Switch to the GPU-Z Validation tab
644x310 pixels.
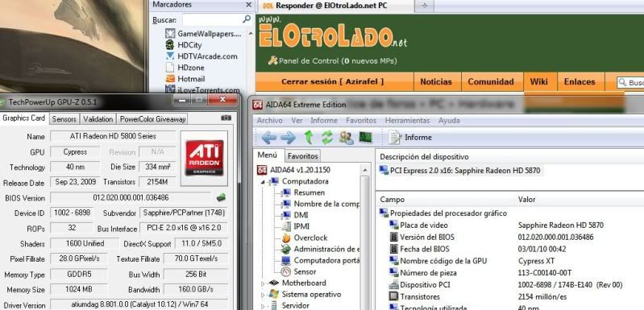(98, 119)
